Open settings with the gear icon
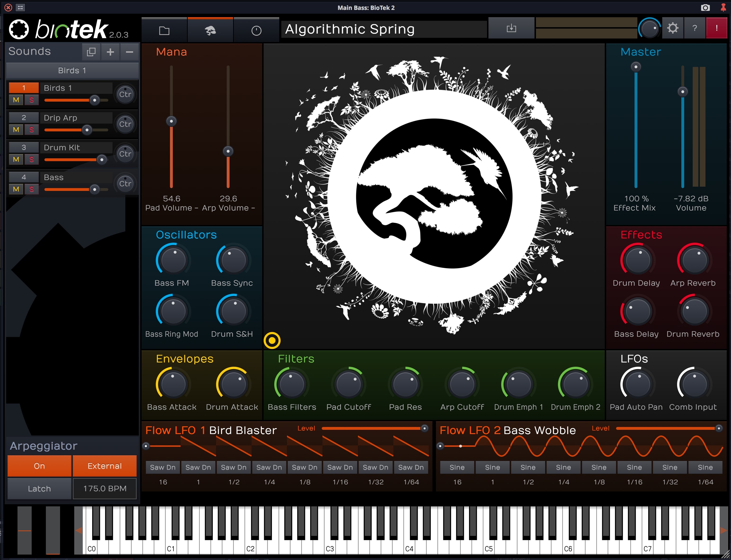This screenshot has width=731, height=560. 672,28
